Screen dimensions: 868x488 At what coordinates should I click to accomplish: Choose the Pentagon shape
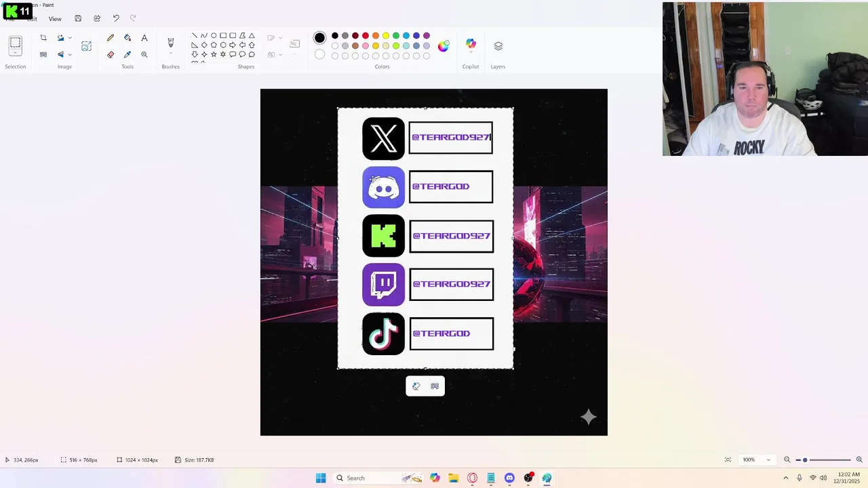point(214,45)
